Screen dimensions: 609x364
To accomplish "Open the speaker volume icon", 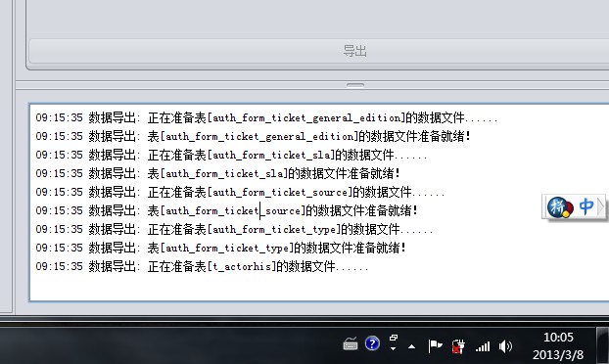I will pyautogui.click(x=505, y=345).
